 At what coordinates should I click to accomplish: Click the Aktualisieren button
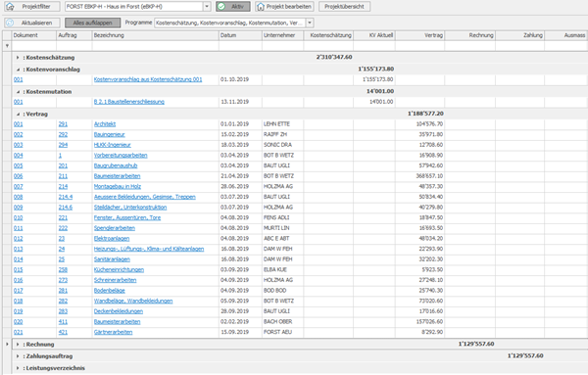coord(32,23)
